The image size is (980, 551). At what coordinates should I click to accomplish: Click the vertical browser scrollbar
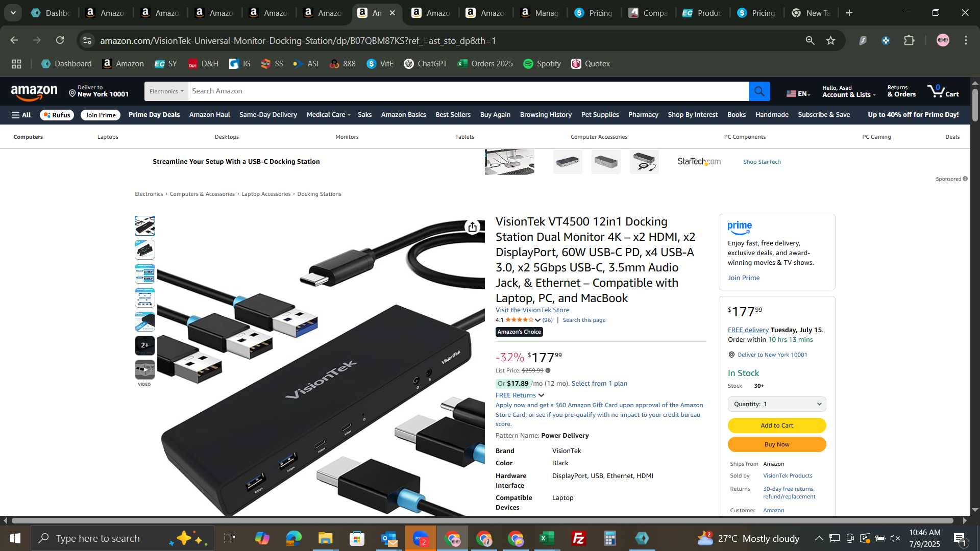click(x=975, y=105)
